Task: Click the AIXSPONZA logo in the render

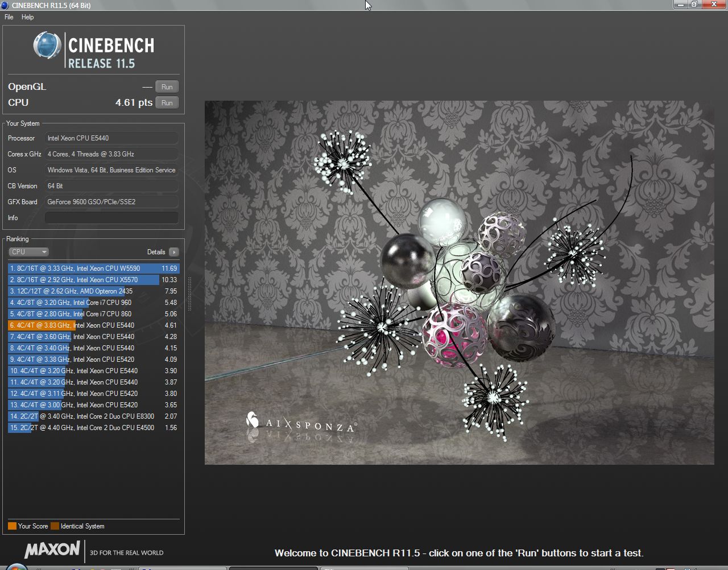Action: [x=301, y=423]
